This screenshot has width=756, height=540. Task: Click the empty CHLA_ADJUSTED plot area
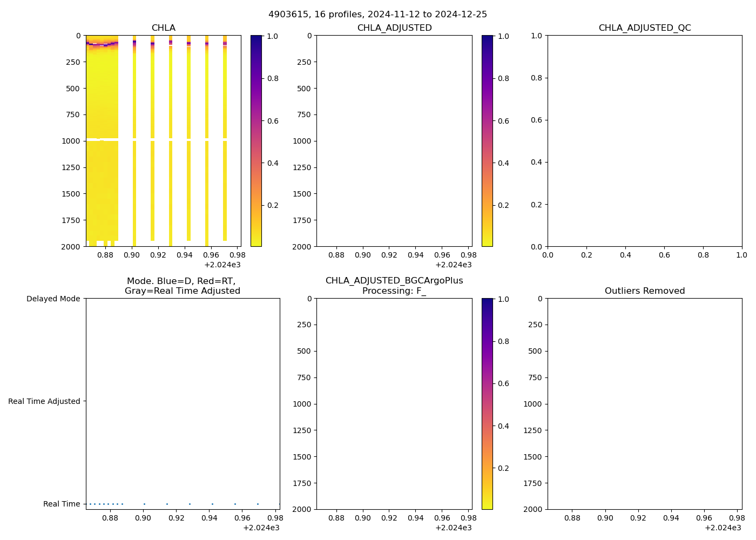[x=394, y=140]
